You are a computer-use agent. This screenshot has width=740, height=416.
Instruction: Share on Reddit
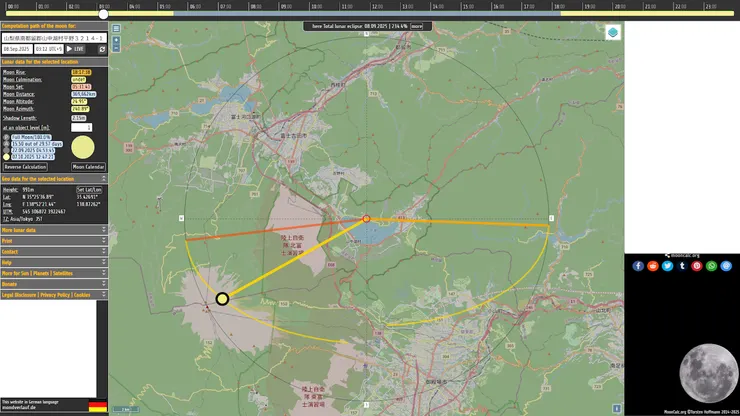(x=653, y=266)
